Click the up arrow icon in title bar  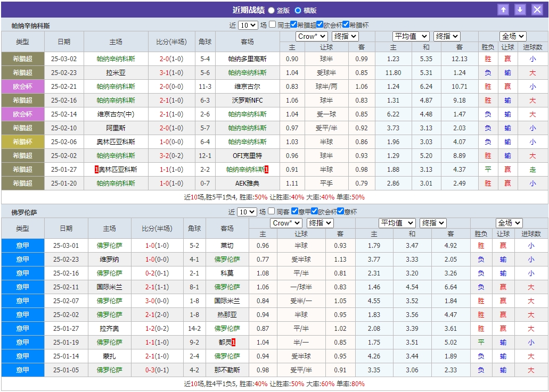(504, 9)
